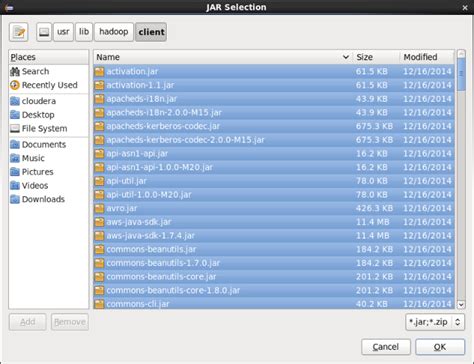Sort the list by Modified column
The image size is (474, 364).
[x=427, y=57]
